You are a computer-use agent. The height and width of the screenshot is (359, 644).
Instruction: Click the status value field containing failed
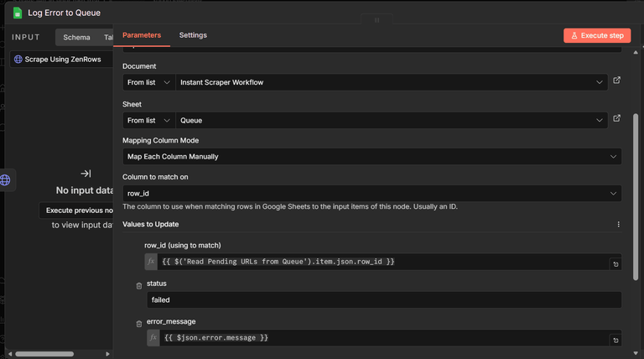point(384,299)
